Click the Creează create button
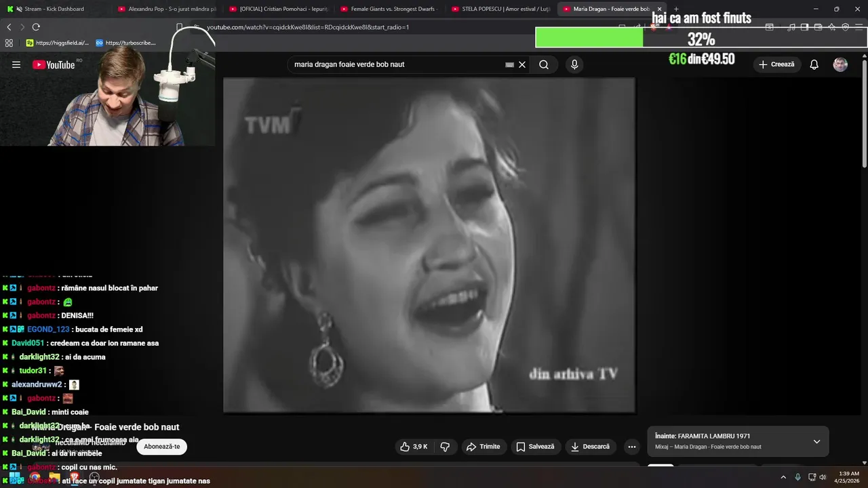The height and width of the screenshot is (488, 868). coord(776,64)
